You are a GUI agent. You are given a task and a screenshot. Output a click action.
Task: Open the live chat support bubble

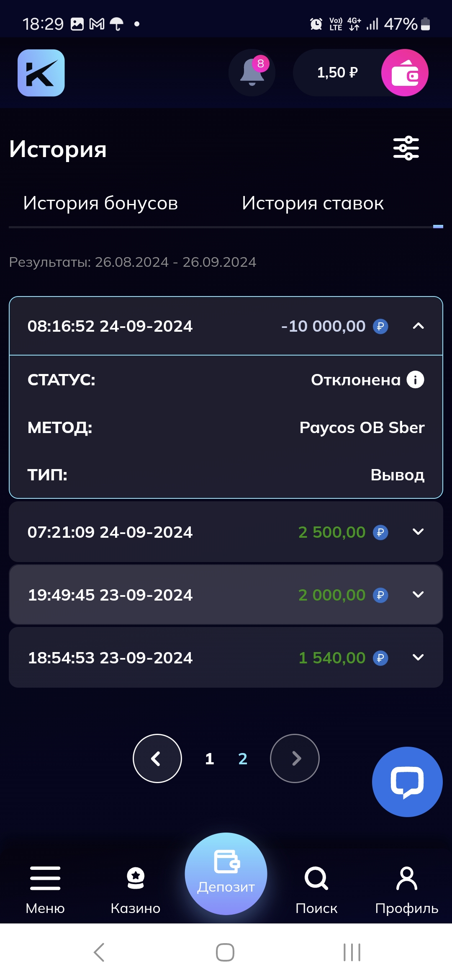tap(407, 782)
